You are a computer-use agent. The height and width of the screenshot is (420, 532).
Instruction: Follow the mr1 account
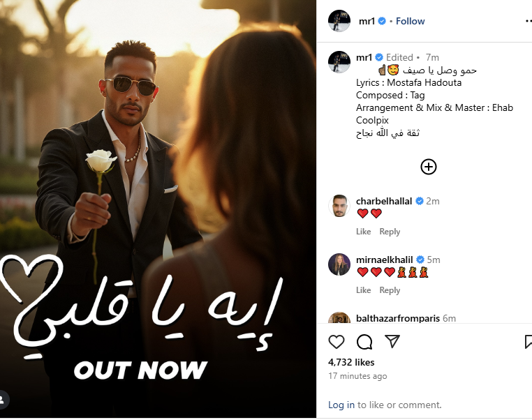411,21
